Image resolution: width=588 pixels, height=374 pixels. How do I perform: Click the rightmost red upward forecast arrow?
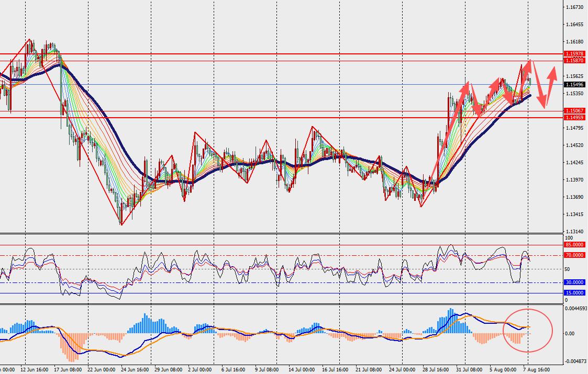[x=550, y=85]
